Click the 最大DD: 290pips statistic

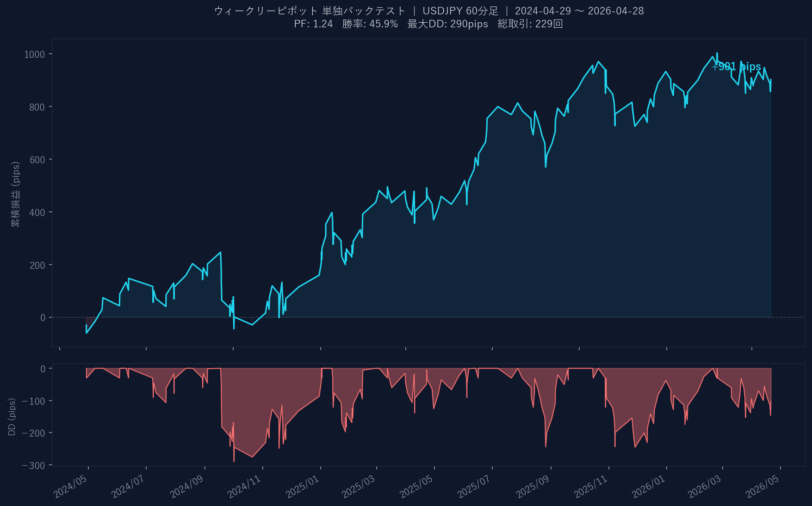click(x=447, y=24)
